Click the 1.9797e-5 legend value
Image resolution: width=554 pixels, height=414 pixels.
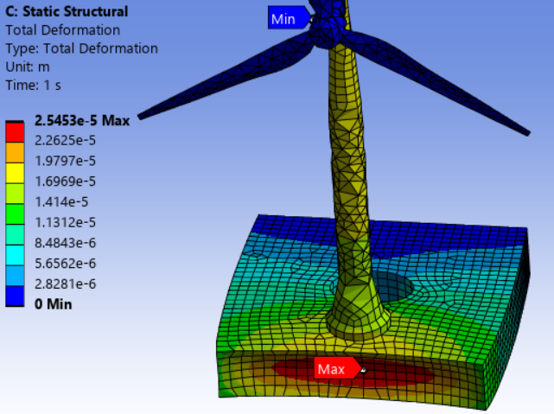[x=65, y=161]
